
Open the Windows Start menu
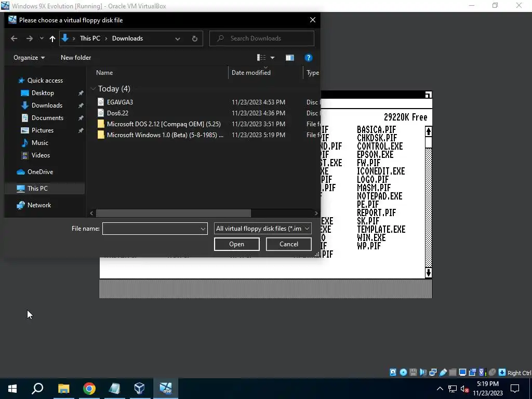pos(12,389)
